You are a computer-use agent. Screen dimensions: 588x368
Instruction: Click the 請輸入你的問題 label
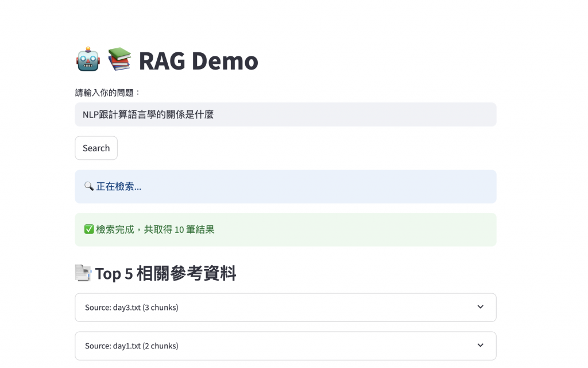[x=107, y=93]
